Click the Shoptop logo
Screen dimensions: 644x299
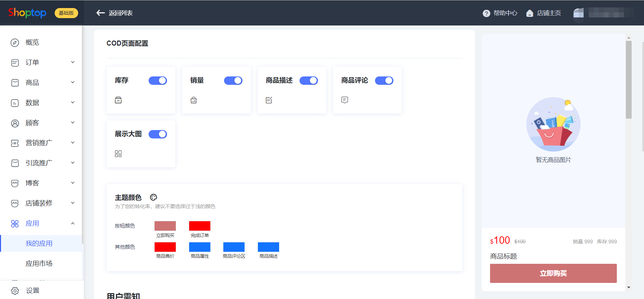click(x=27, y=13)
